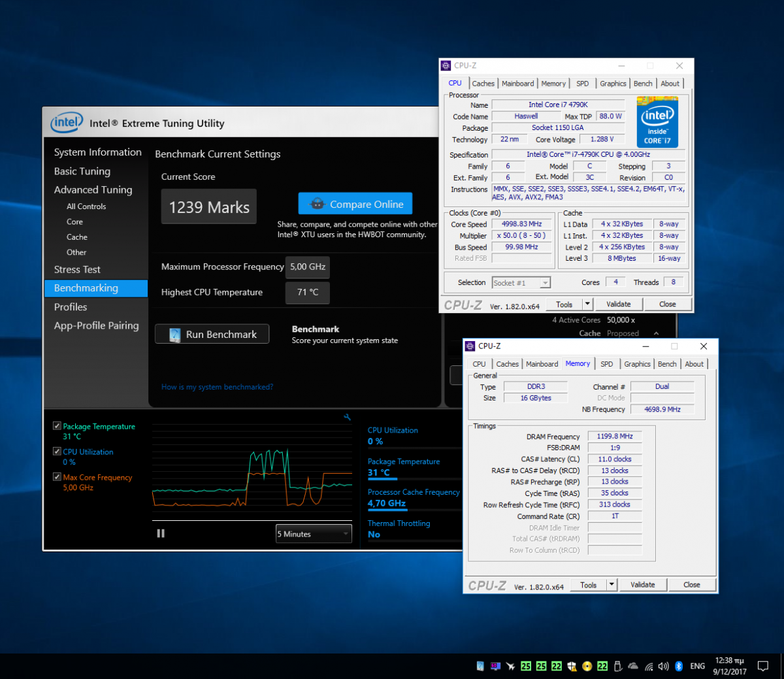
Task: Select Cache in the XTU sidebar
Action: (77, 237)
